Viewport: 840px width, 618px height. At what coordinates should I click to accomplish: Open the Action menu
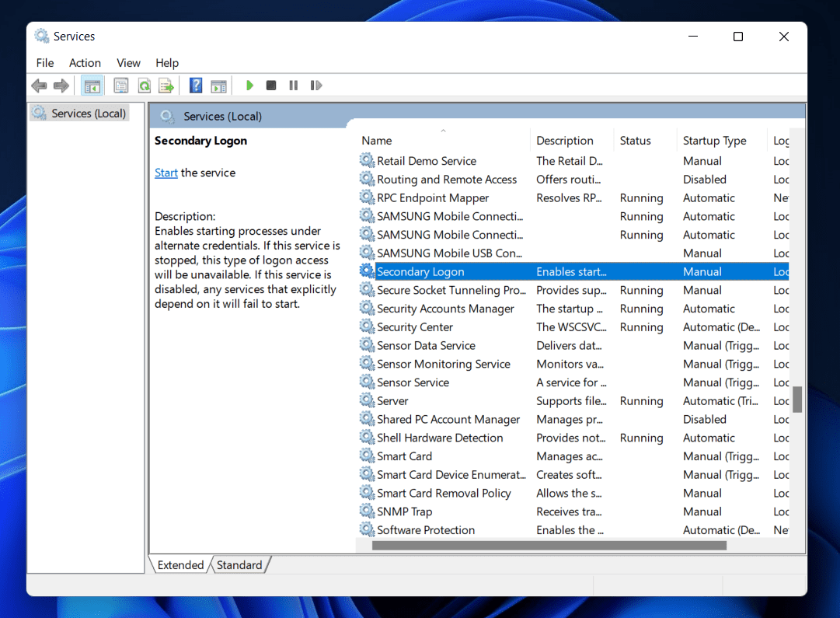tap(85, 63)
